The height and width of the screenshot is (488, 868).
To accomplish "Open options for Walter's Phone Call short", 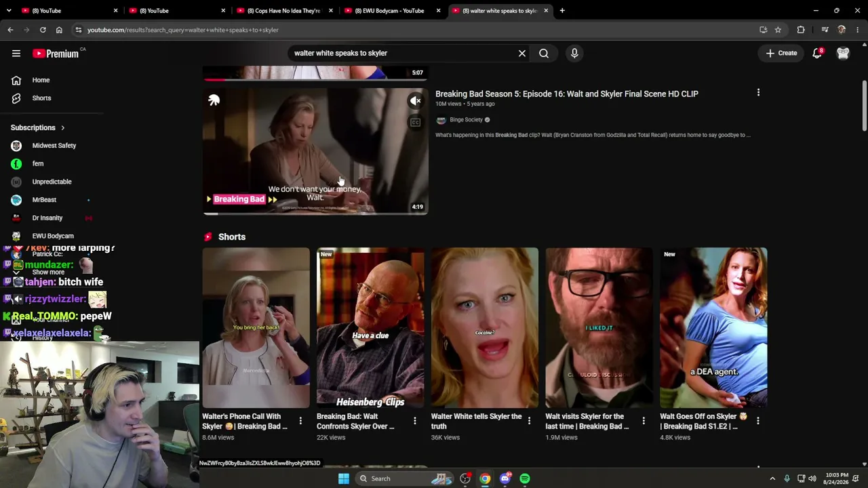I will coord(300,421).
